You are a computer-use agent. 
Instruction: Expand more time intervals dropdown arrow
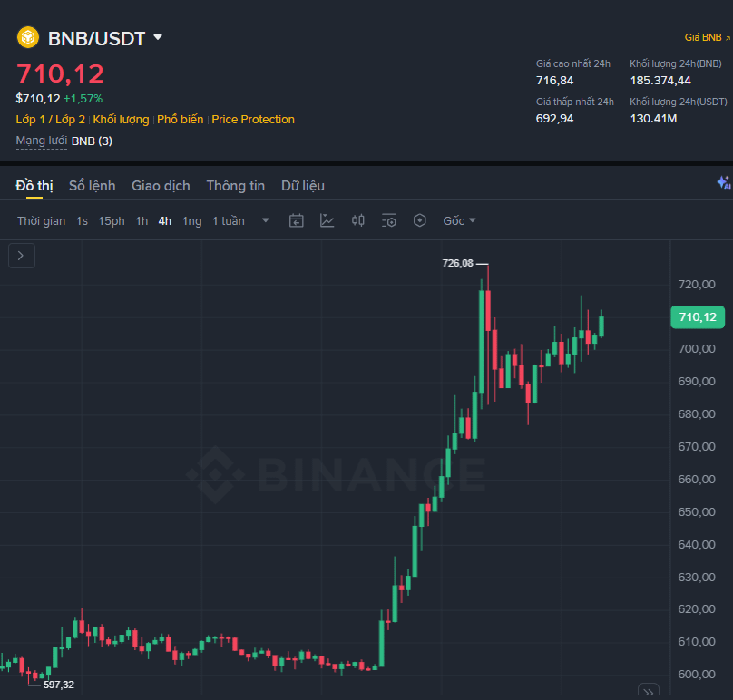(265, 220)
